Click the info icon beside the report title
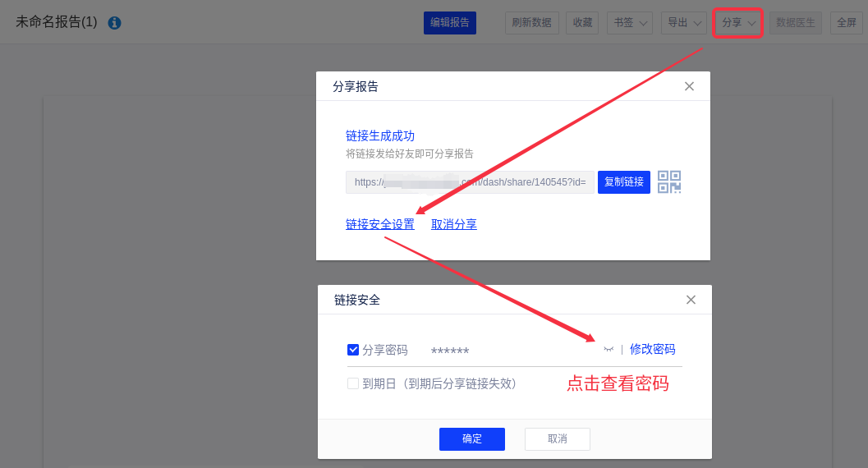The height and width of the screenshot is (468, 868). click(x=115, y=23)
